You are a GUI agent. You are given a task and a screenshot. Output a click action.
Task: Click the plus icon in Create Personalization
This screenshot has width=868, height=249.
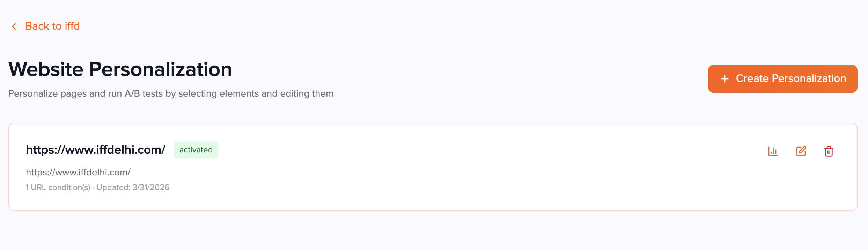(x=725, y=79)
